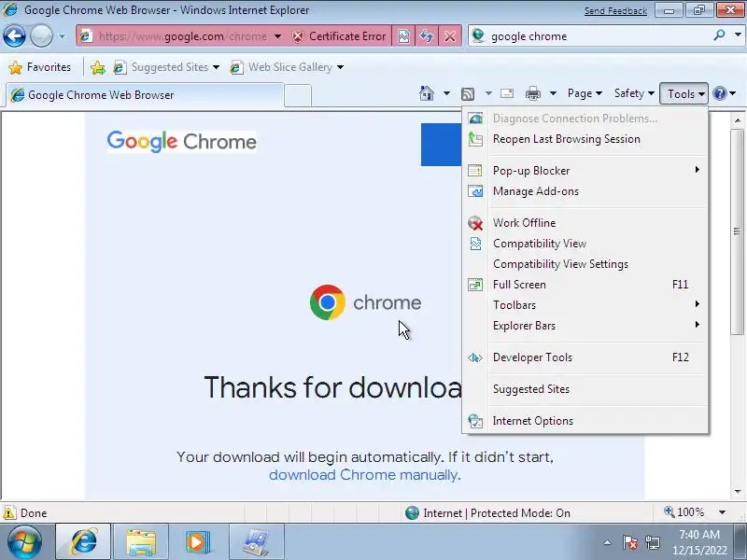Select Reopen Last Browsing Session
747x560 pixels.
point(585,139)
